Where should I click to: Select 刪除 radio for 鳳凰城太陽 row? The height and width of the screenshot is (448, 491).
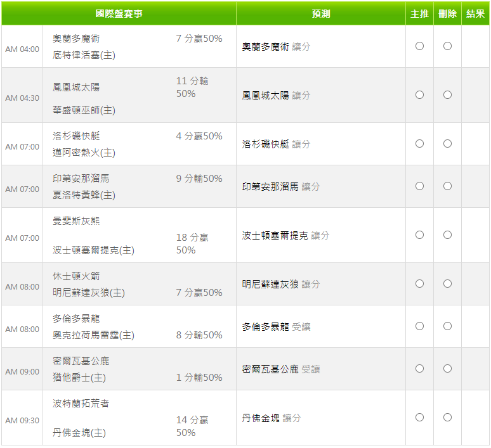point(447,95)
